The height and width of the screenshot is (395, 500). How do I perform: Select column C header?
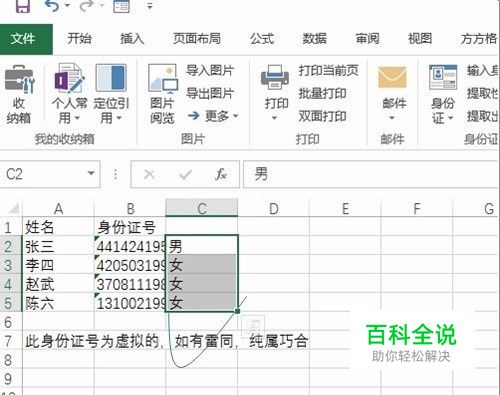coord(202,208)
